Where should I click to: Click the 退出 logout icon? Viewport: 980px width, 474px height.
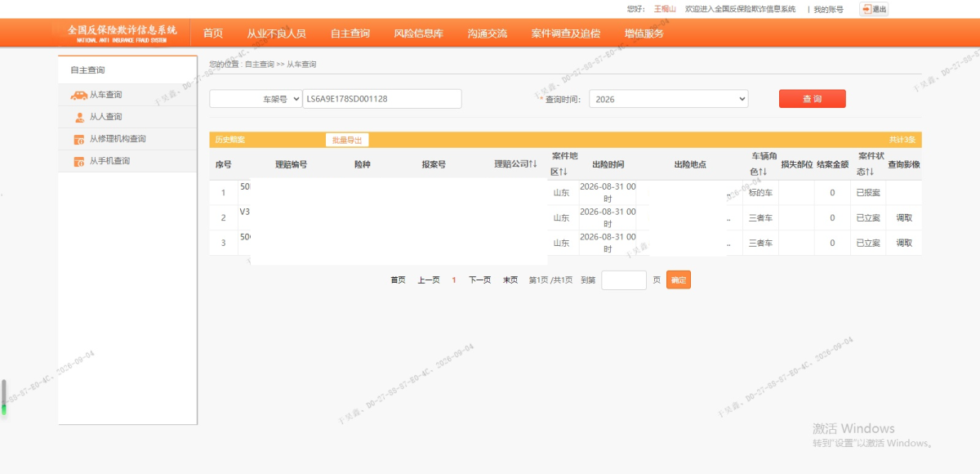coord(866,9)
